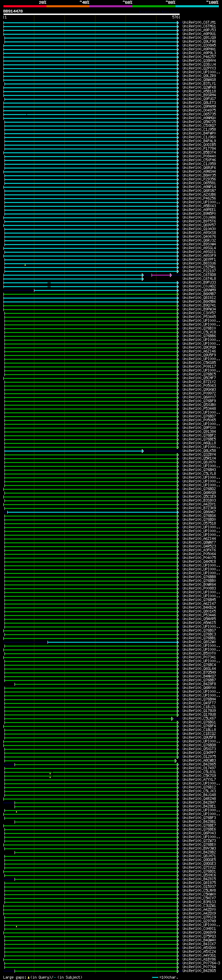The height and width of the screenshot is (980, 222).
Task: Open hit UniRef100_Q9LZR9
Action: (x=199, y=76)
